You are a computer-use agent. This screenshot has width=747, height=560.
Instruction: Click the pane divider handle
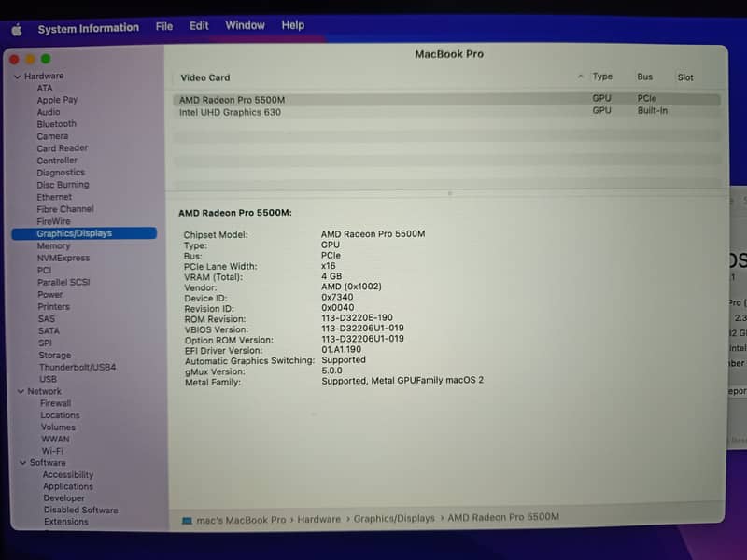tap(449, 193)
